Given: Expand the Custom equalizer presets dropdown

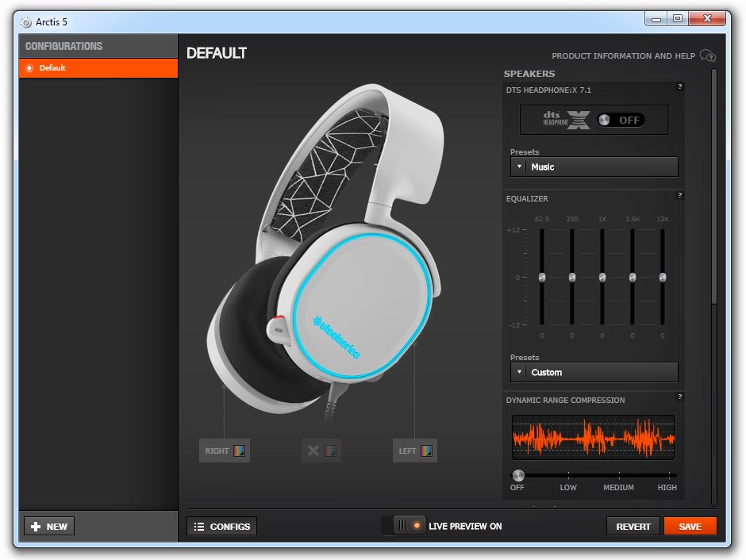Looking at the screenshot, I should pos(594,372).
